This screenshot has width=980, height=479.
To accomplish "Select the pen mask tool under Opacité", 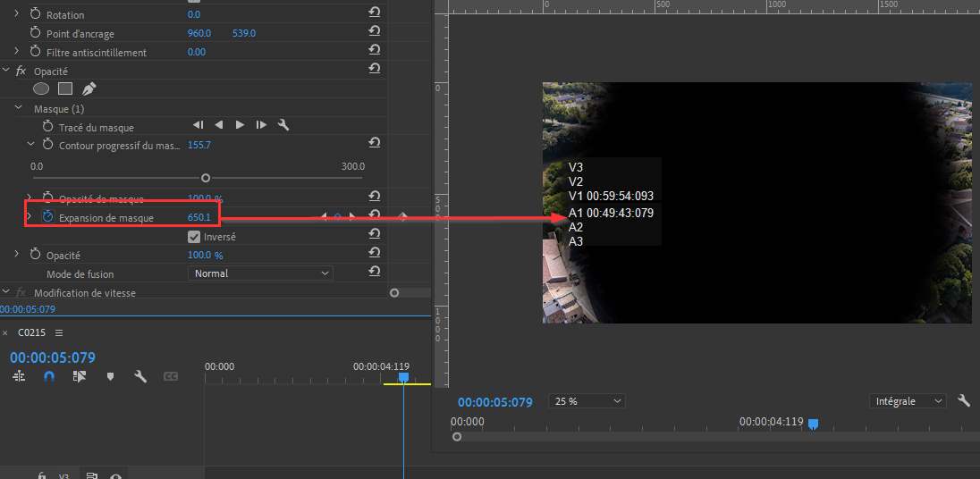I will [89, 88].
